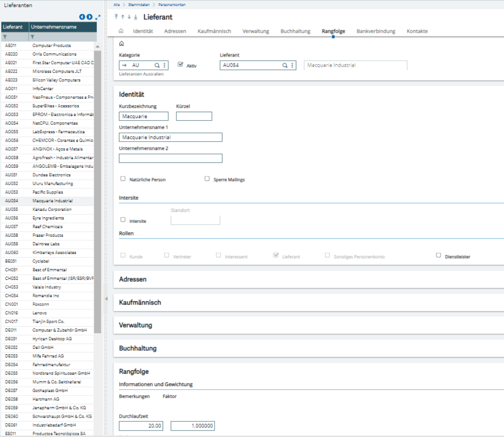Go to next list page arrow
This screenshot has width=504, height=437.
(x=89, y=17)
